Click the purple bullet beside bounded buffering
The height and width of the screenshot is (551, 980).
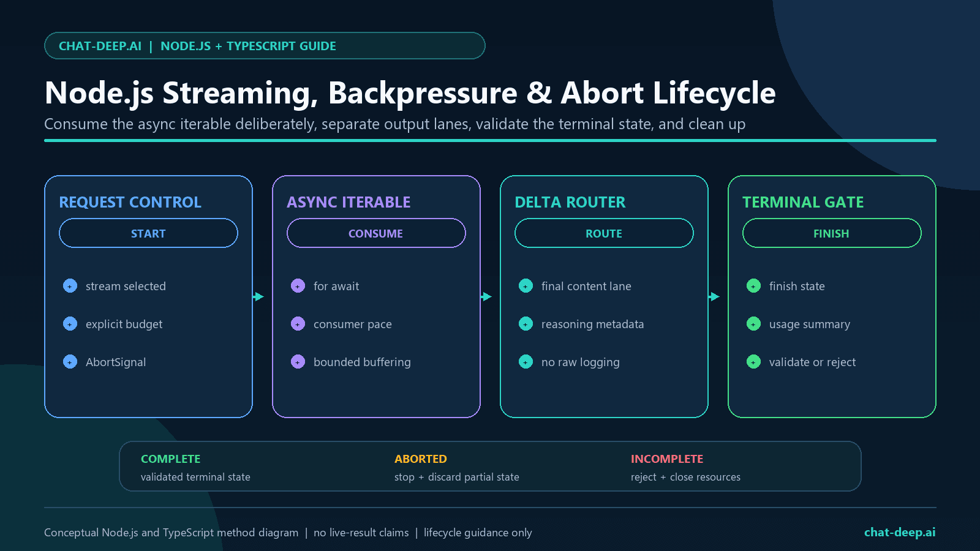(x=298, y=362)
